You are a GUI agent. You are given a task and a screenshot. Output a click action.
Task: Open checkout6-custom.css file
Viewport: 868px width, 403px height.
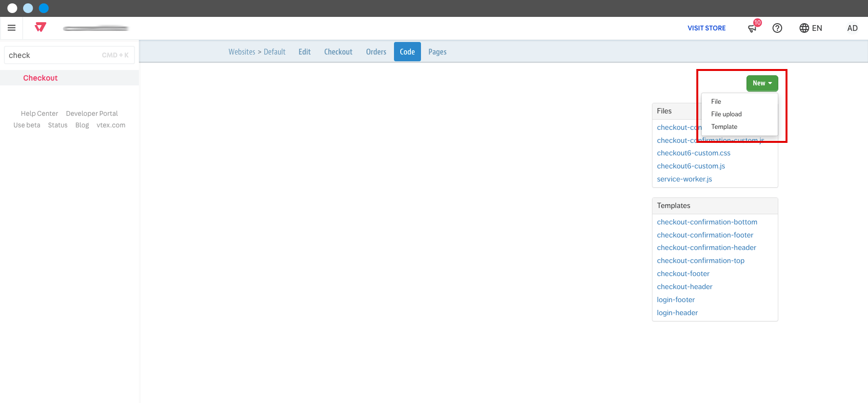pyautogui.click(x=693, y=153)
